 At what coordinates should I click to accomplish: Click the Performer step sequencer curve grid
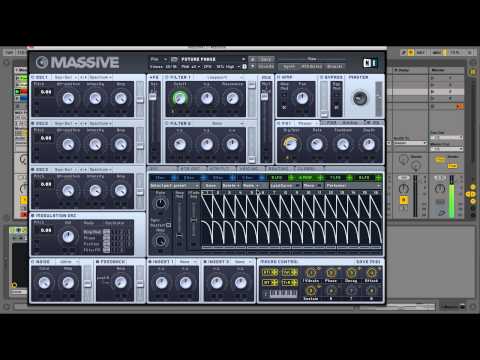tap(292, 220)
